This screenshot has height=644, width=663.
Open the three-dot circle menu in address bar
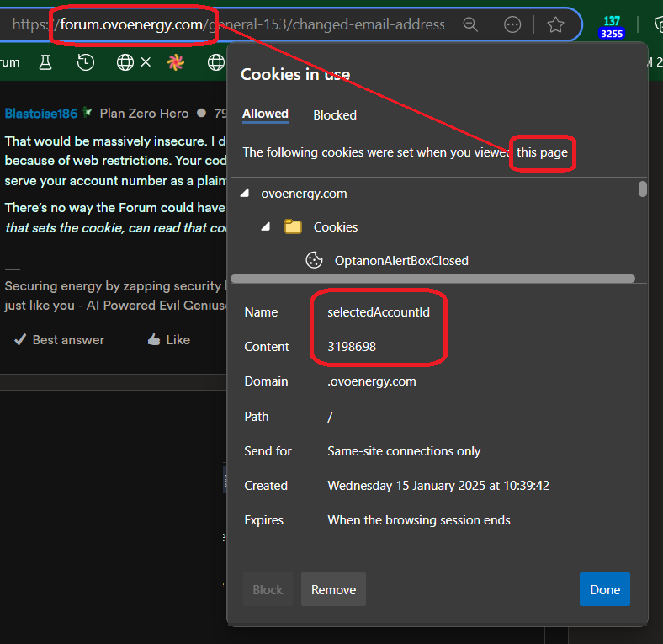(x=512, y=24)
